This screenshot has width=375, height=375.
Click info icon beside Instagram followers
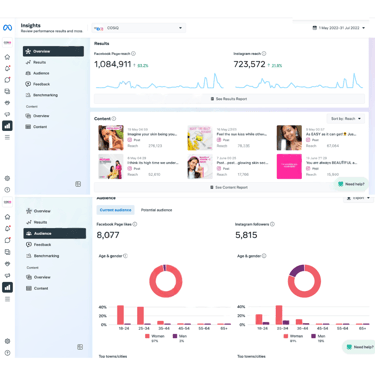point(272,224)
